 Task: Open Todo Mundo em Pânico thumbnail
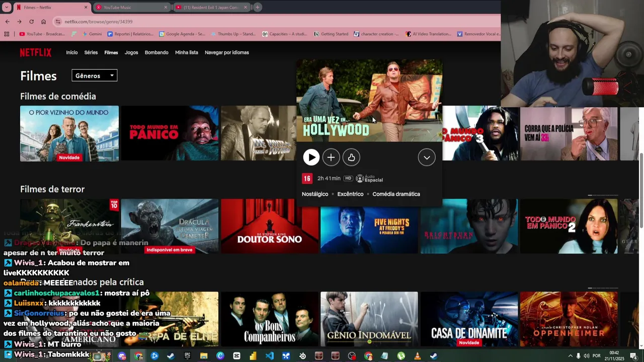pos(170,133)
